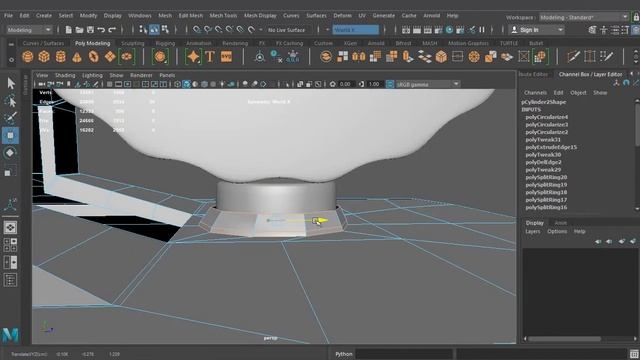
Task: Toggle the lock icon beside Workspace dropdown
Action: (x=636, y=17)
